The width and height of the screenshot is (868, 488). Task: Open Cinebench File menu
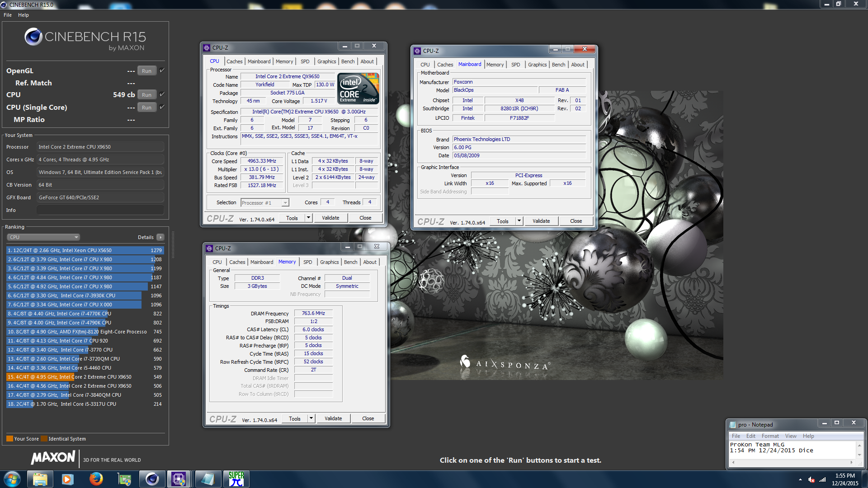[x=8, y=15]
